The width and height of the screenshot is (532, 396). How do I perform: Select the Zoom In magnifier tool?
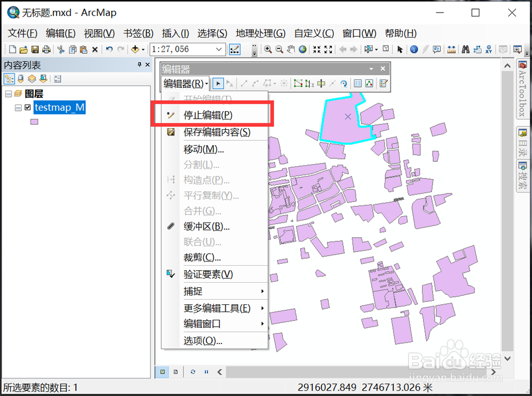268,50
